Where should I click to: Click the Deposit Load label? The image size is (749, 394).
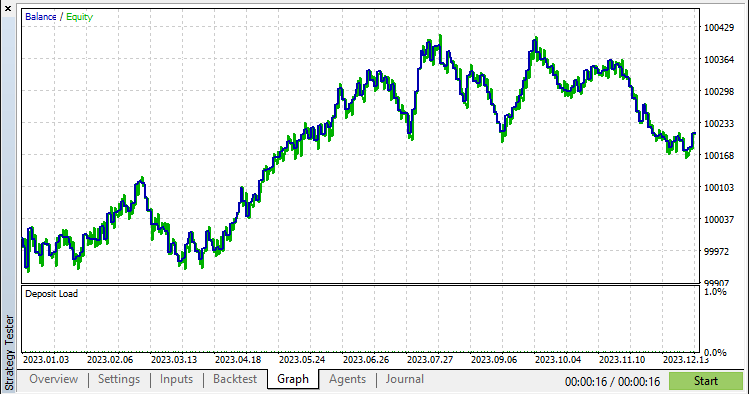[x=52, y=294]
